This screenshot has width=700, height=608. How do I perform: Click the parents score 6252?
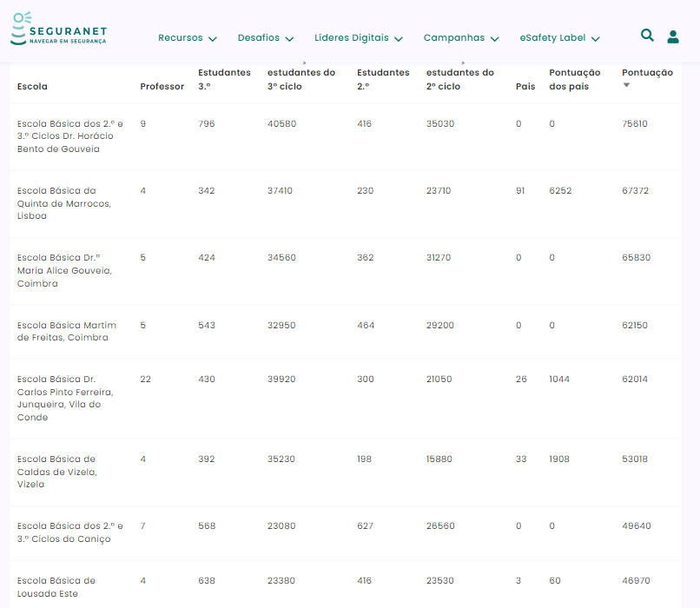[x=560, y=190]
